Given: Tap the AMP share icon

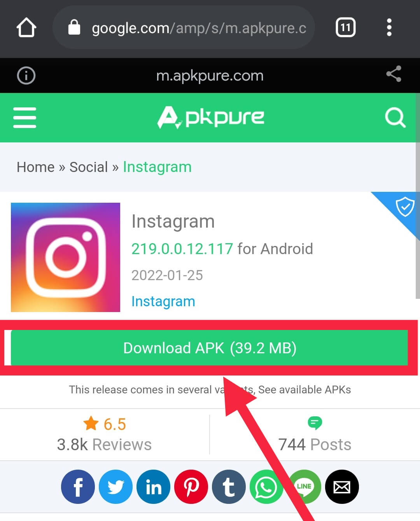Looking at the screenshot, I should tap(394, 74).
